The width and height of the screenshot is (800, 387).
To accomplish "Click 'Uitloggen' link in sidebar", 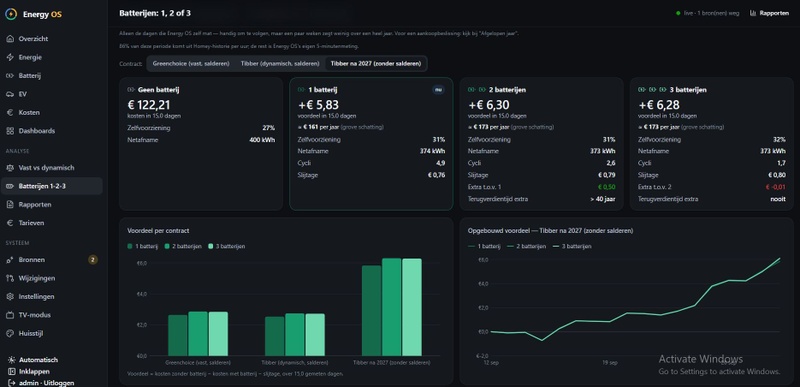I will click(60, 383).
